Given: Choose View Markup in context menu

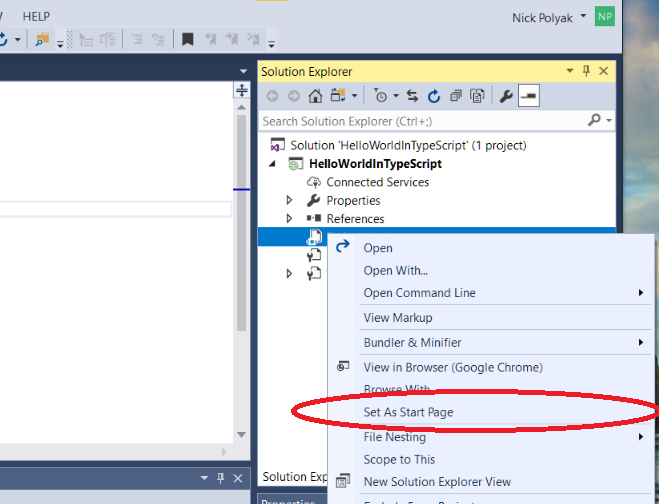Looking at the screenshot, I should pos(491,318).
